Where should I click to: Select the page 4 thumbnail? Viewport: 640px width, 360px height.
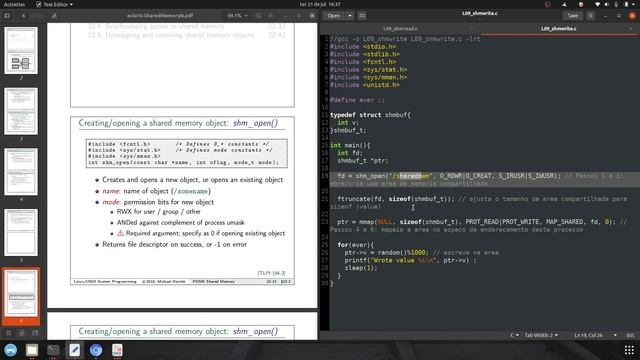click(21, 171)
